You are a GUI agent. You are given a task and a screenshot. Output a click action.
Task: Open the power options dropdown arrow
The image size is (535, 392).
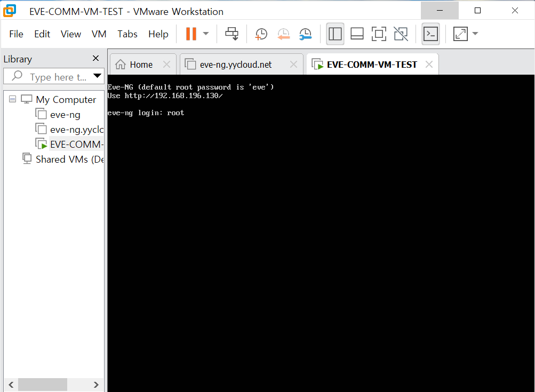point(206,34)
